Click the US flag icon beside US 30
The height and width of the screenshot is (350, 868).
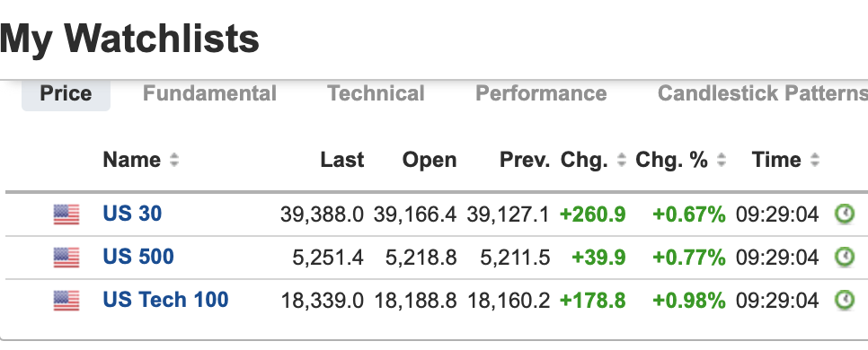coord(66,214)
